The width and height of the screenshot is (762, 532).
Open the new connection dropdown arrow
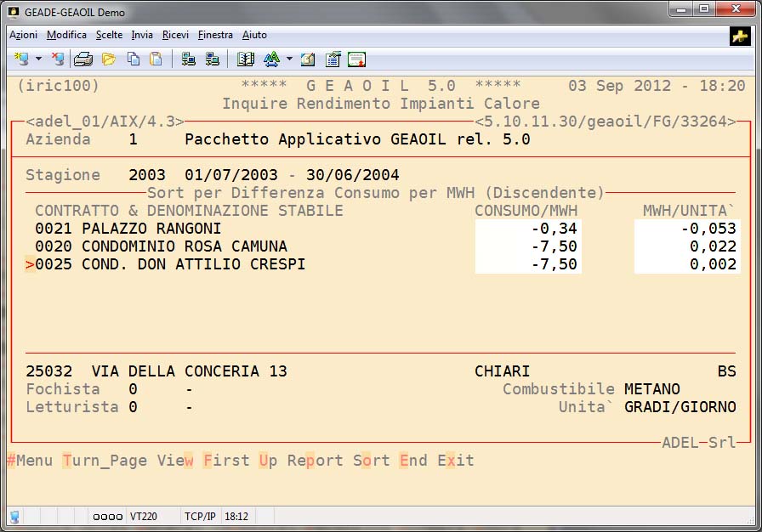coord(38,59)
